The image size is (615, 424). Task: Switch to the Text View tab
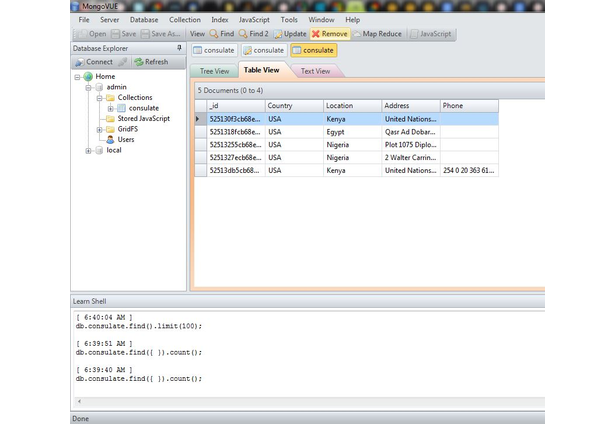point(315,71)
